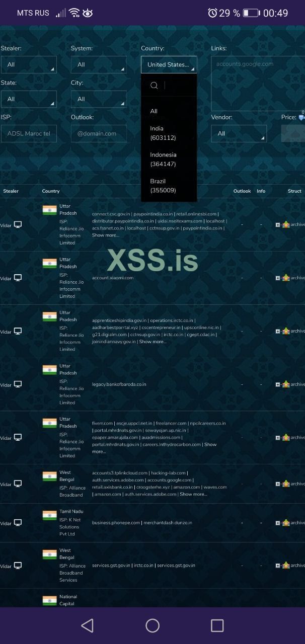The width and height of the screenshot is (305, 644).
Task: Expand struct tree in apprenticeshipindia.gov.in row
Action: [278, 331]
